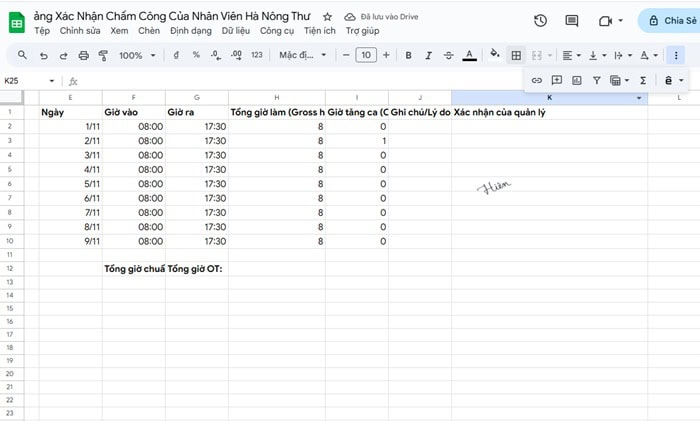Click the insert chart icon
This screenshot has height=421, width=700.
click(x=576, y=80)
